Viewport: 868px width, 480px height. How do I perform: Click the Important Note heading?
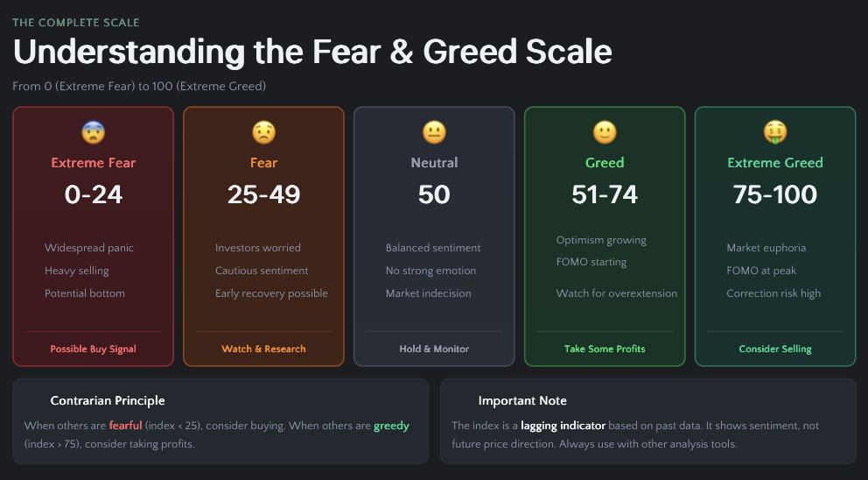[522, 400]
